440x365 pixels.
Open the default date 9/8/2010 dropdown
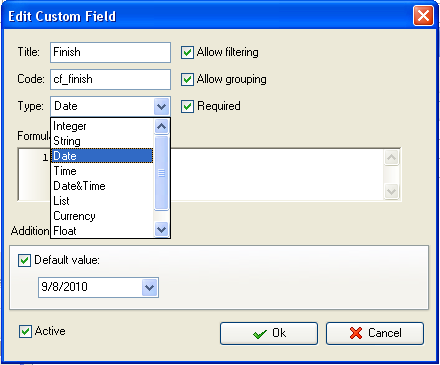pyautogui.click(x=149, y=287)
